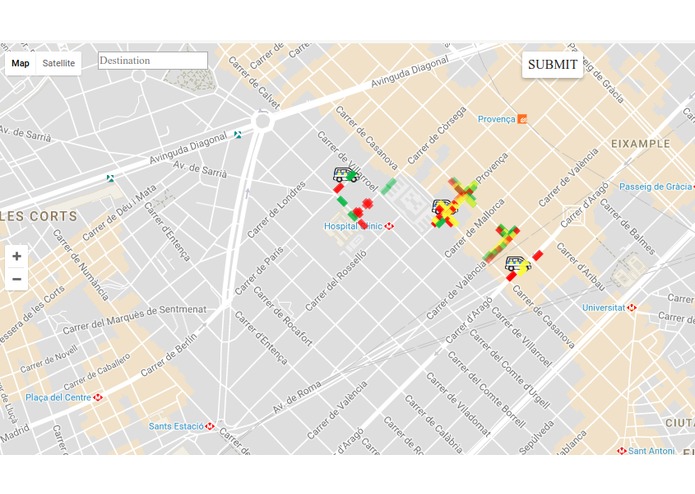The width and height of the screenshot is (695, 494).
Task: Click the Sant Antoni metro icon
Action: [x=622, y=451]
